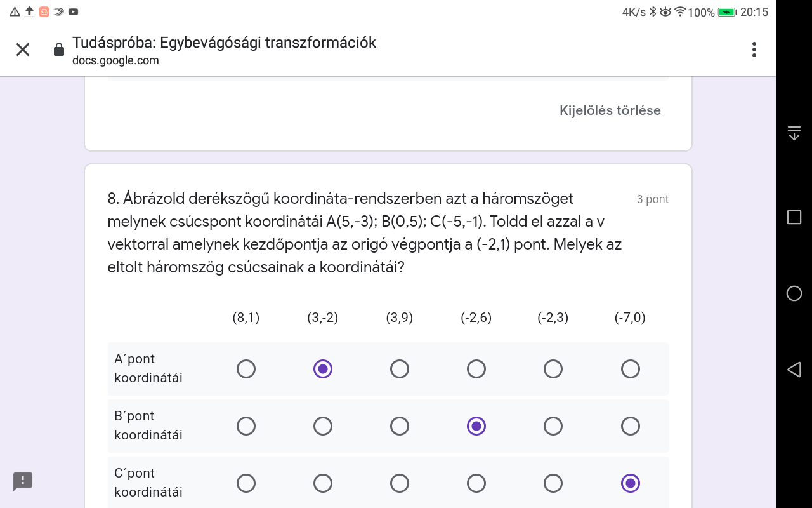Tap the page title Tudáspróba: Egybevágósági transzformációk
The image size is (812, 508).
(x=224, y=43)
